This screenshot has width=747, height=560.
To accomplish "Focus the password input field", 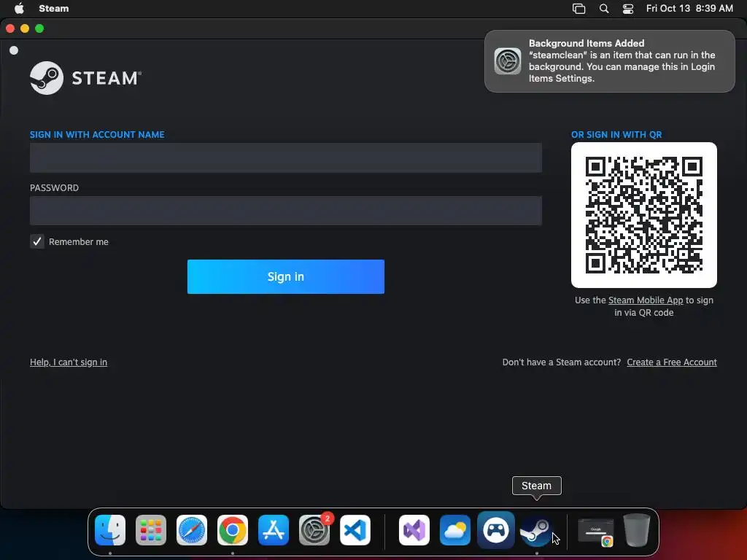I will 286,211.
